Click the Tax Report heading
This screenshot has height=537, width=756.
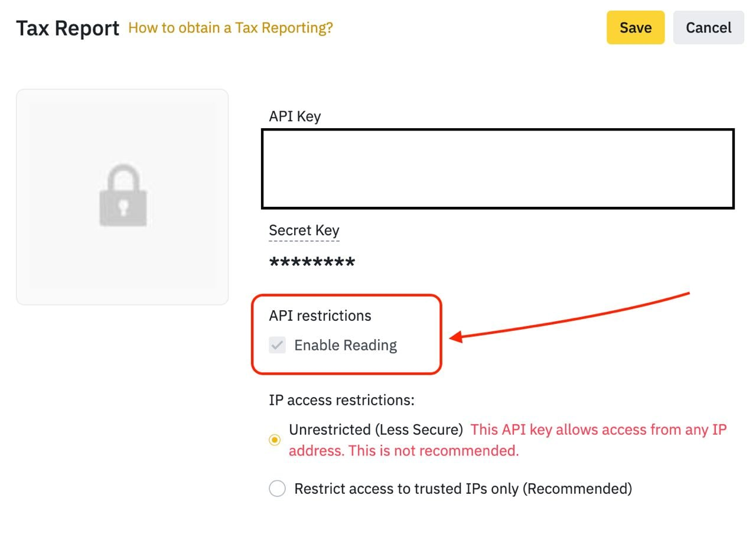pyautogui.click(x=68, y=28)
